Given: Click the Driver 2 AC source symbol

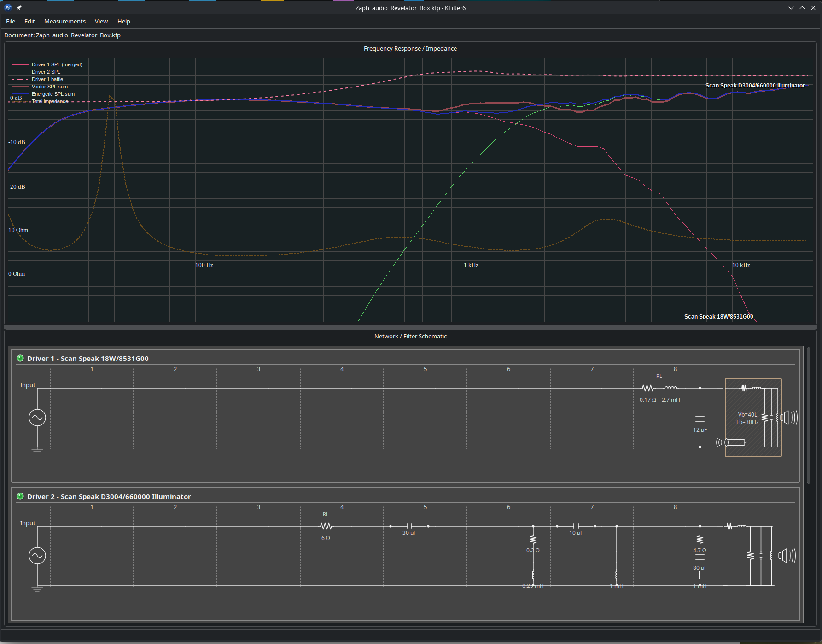Looking at the screenshot, I should coord(37,556).
